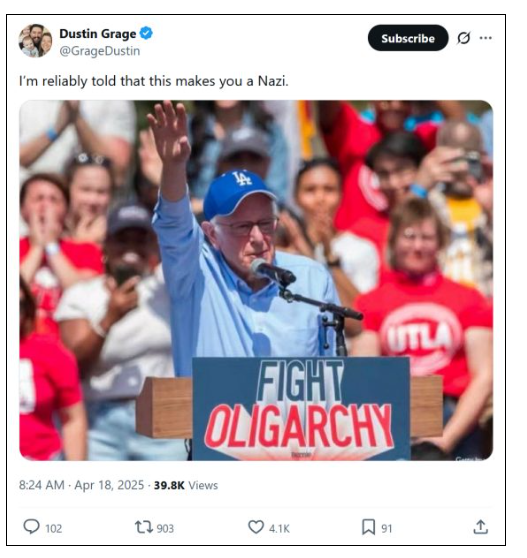Viewport: 527px width, 558px height.
Task: Click the share upload icon
Action: tap(480, 527)
